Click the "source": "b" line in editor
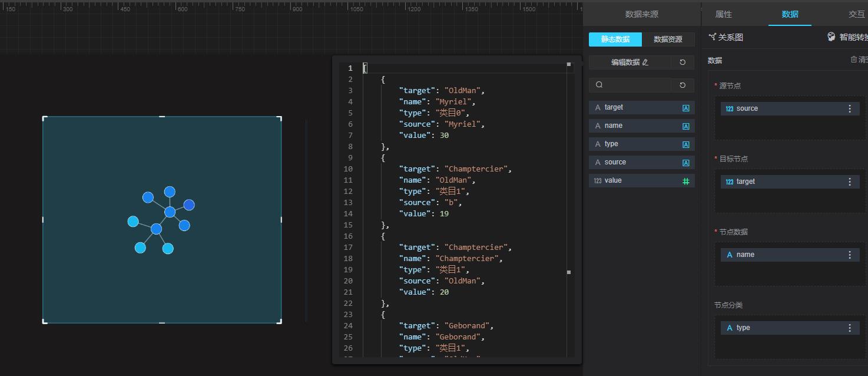868x376 pixels. click(x=430, y=203)
